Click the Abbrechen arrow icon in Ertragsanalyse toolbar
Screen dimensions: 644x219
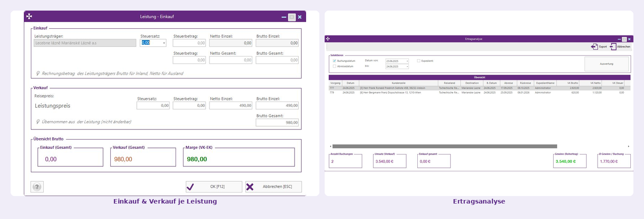point(613,46)
